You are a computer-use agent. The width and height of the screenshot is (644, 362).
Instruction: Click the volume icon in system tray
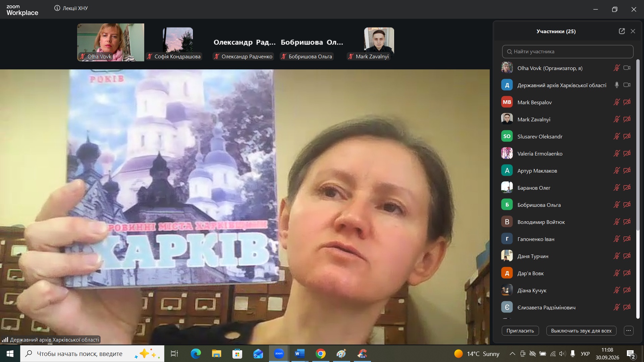coord(562,354)
